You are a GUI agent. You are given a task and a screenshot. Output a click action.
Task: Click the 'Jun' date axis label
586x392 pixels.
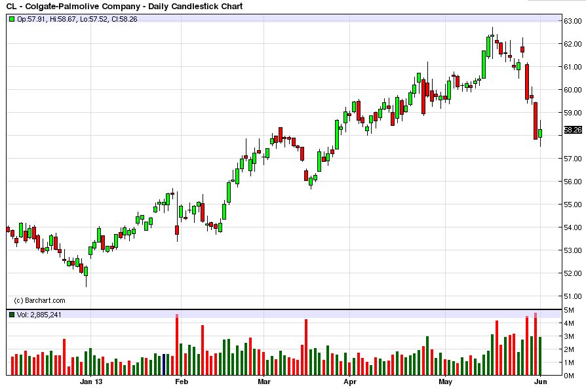coord(540,382)
